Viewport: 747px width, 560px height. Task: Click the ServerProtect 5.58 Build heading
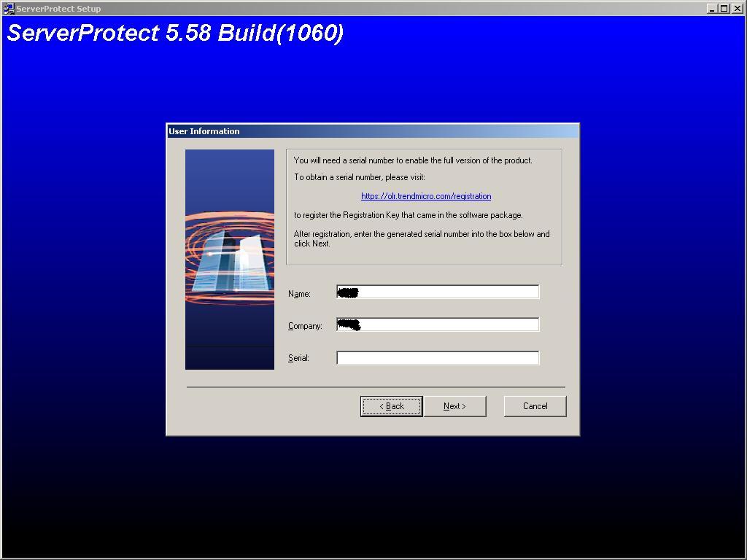click(x=175, y=33)
